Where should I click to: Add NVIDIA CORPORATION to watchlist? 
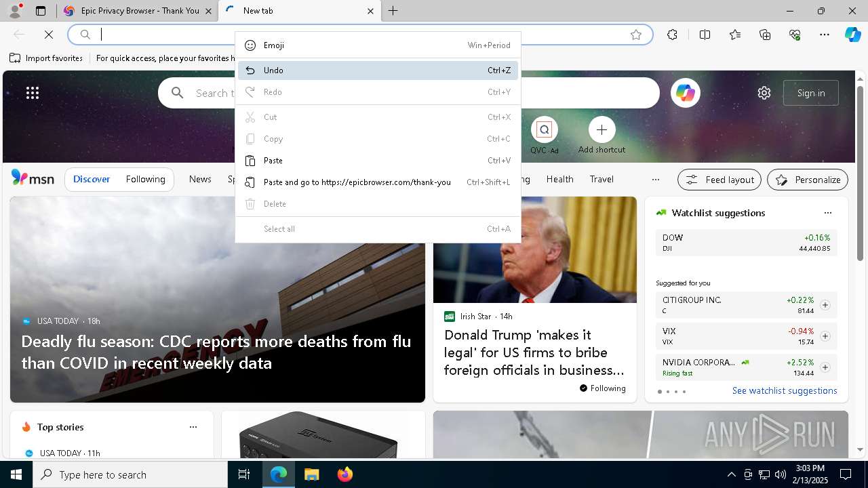click(825, 367)
